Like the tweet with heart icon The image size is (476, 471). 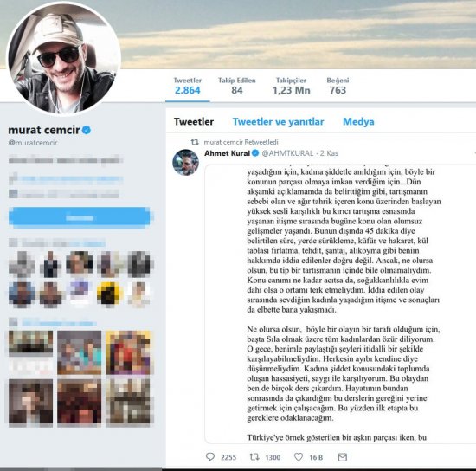299,457
